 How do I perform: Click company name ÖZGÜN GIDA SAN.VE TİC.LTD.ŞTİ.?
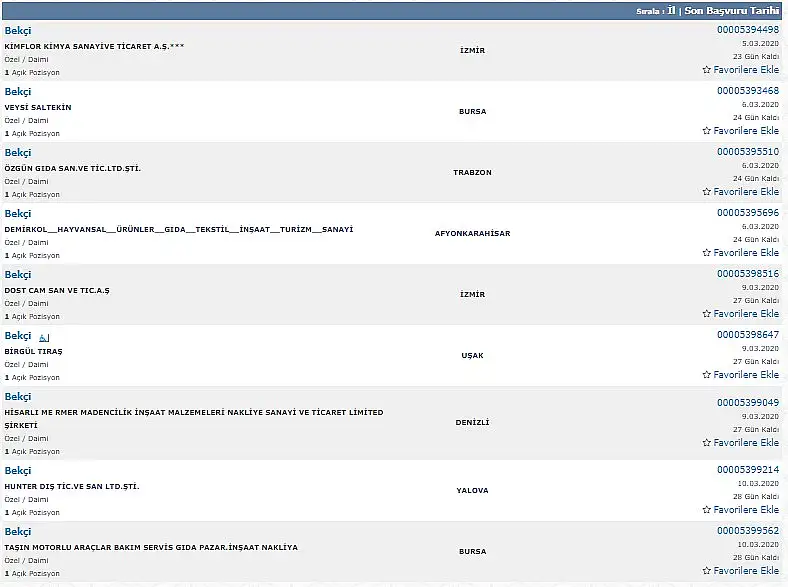(x=72, y=168)
